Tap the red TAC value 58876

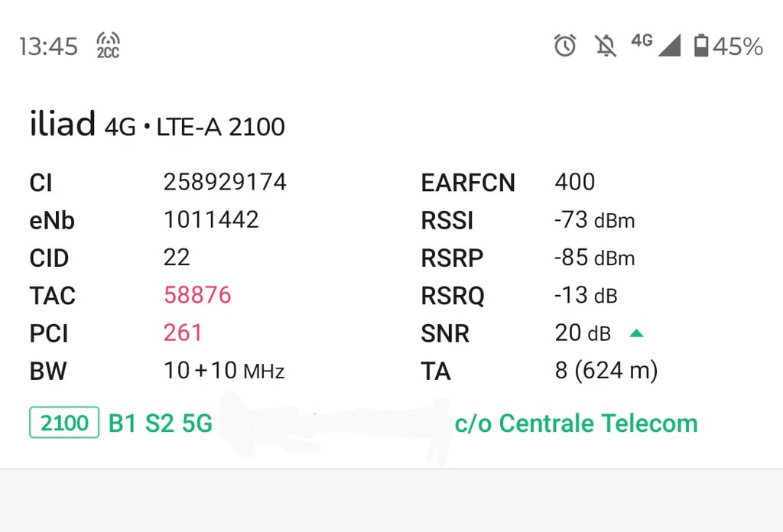[x=197, y=295]
